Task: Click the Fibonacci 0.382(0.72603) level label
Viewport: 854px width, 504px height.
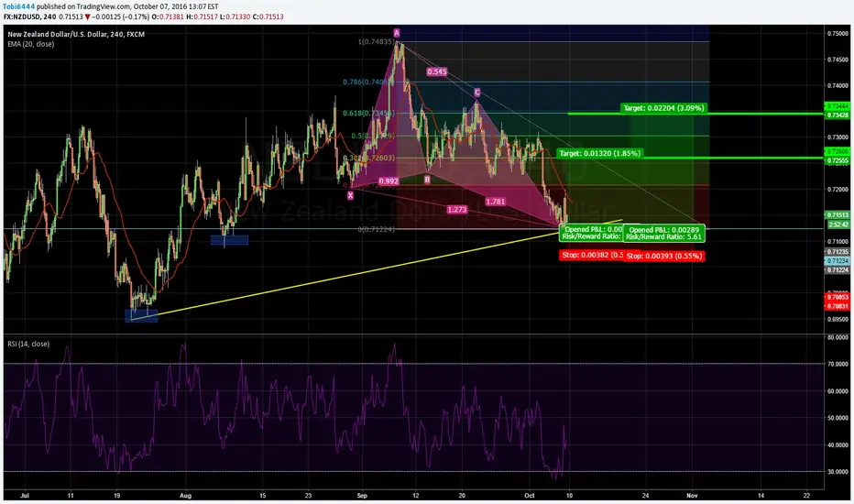Action: coord(368,158)
